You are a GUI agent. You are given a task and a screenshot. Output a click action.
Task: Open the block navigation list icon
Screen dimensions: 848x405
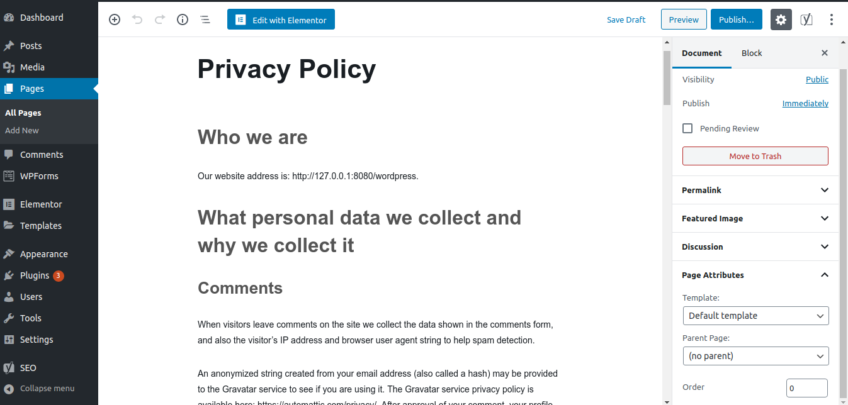(205, 19)
